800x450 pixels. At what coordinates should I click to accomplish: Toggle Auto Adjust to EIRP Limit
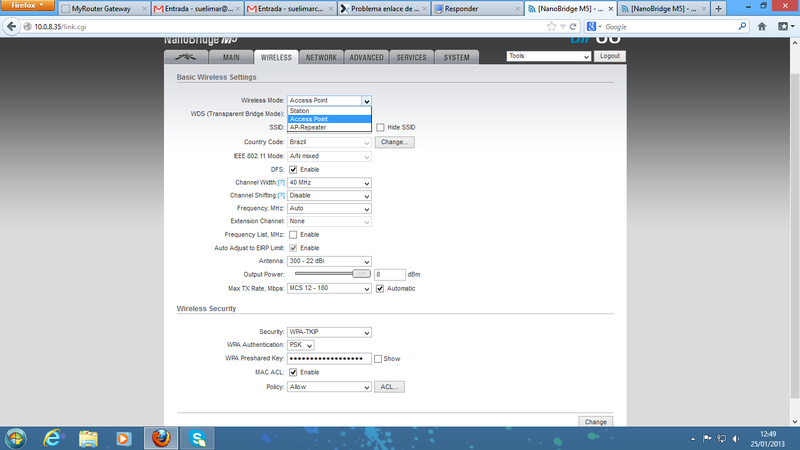coord(293,248)
